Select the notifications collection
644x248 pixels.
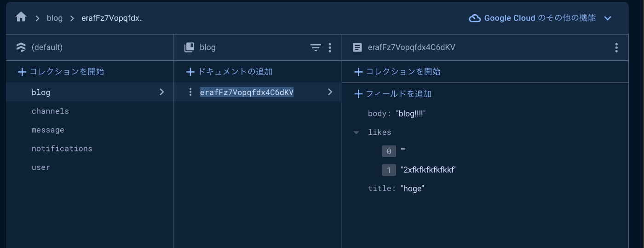(x=62, y=149)
